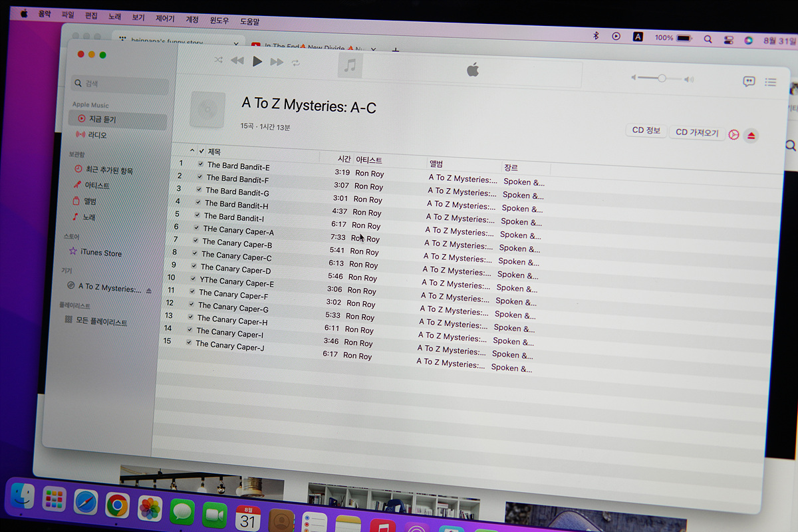Uncheck The Canary Caper-C checkbox
Screen dimensions: 798x532
pyautogui.click(x=194, y=253)
